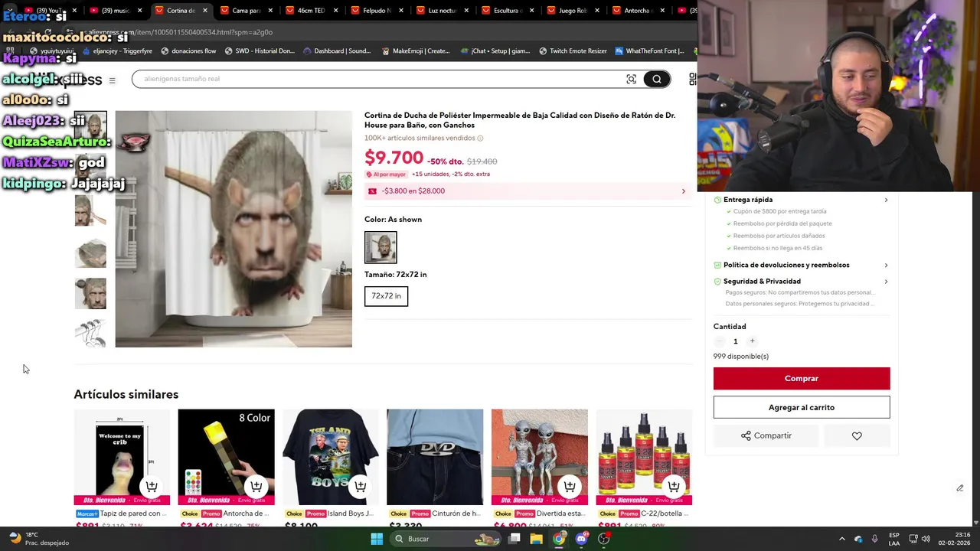The image size is (980, 551).
Task: Open the 'MakeEmoji | Create...' bookmark
Action: pyautogui.click(x=416, y=51)
